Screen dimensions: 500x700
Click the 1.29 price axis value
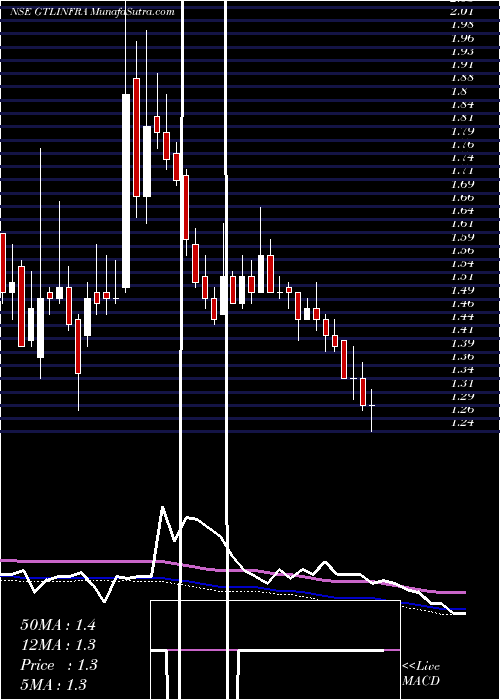462,396
